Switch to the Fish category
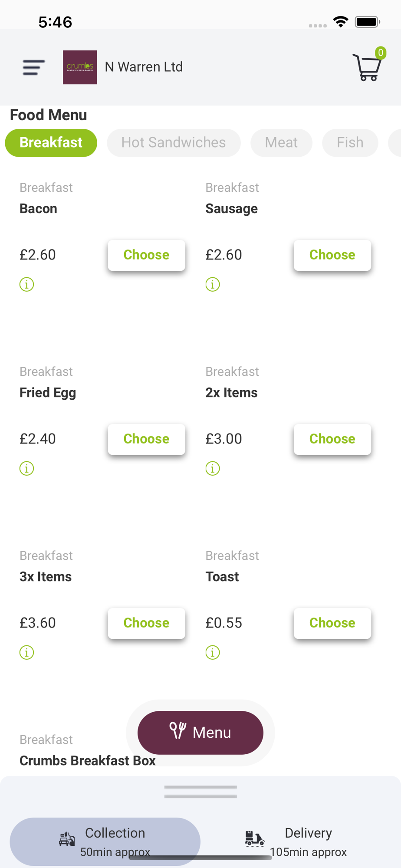The width and height of the screenshot is (401, 868). (350, 143)
